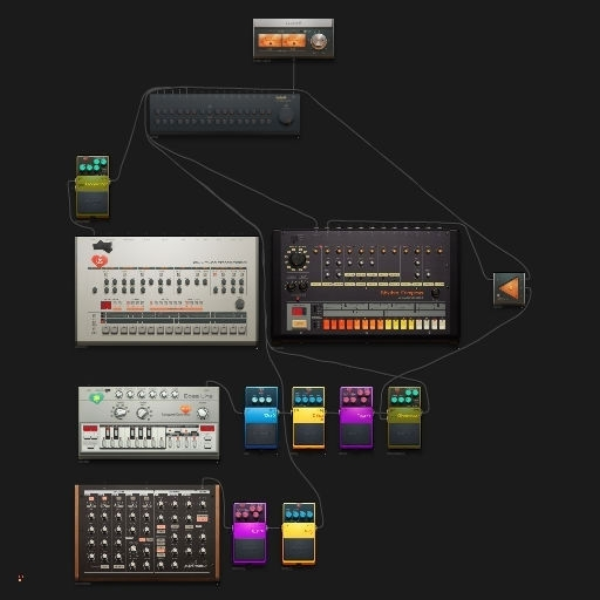Toggle the green pedal footswitch above the white drum machine
This screenshot has width=600, height=600.
coord(93,203)
